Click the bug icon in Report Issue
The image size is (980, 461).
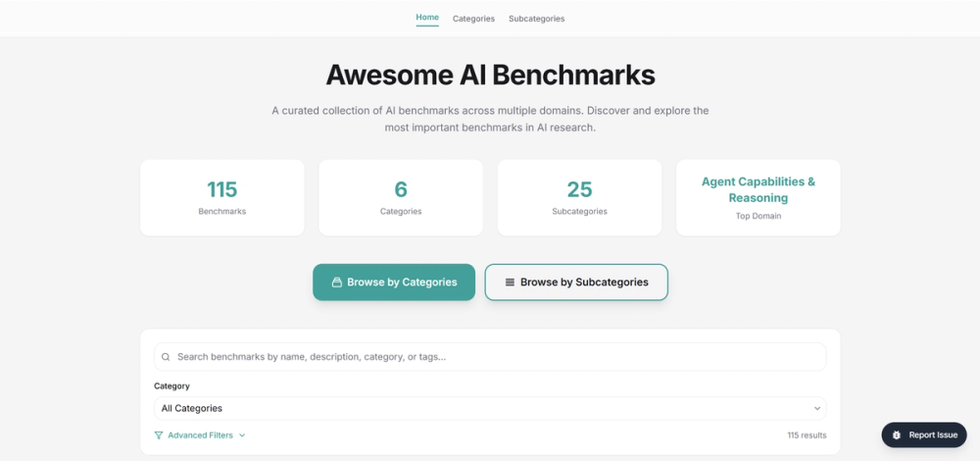pyautogui.click(x=897, y=435)
